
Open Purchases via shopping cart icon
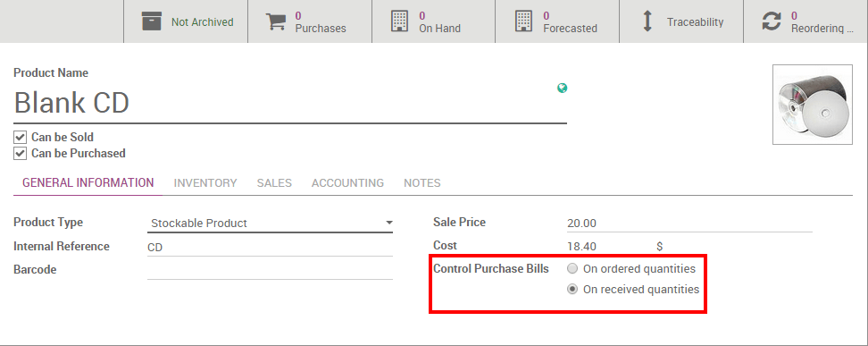coord(276,21)
